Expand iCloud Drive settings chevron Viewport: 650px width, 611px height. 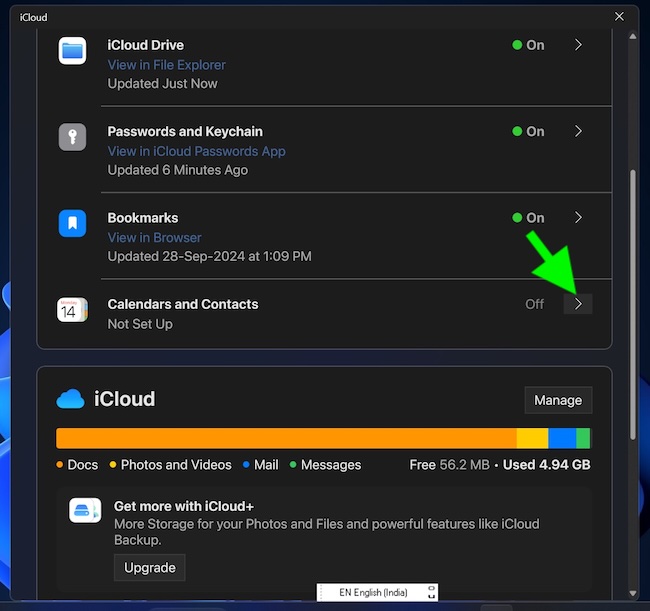[578, 45]
